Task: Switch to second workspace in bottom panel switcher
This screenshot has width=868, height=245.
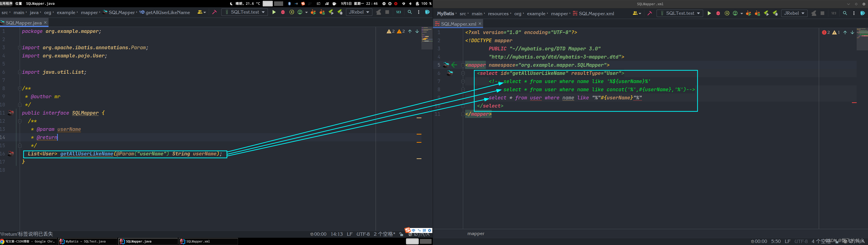Action: (x=425, y=241)
